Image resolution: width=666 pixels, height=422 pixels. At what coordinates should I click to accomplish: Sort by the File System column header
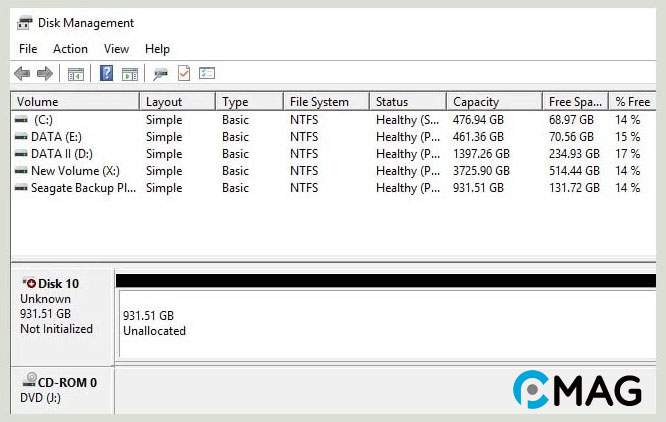[x=325, y=101]
